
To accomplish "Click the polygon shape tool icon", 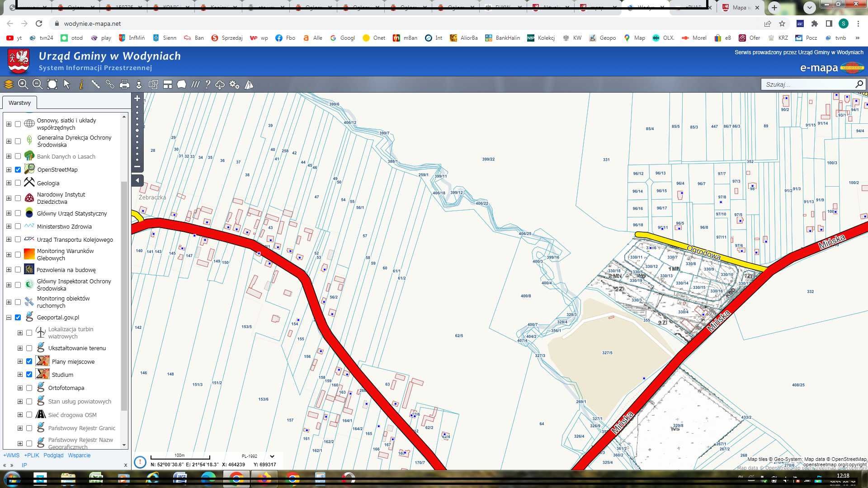I will (x=182, y=84).
